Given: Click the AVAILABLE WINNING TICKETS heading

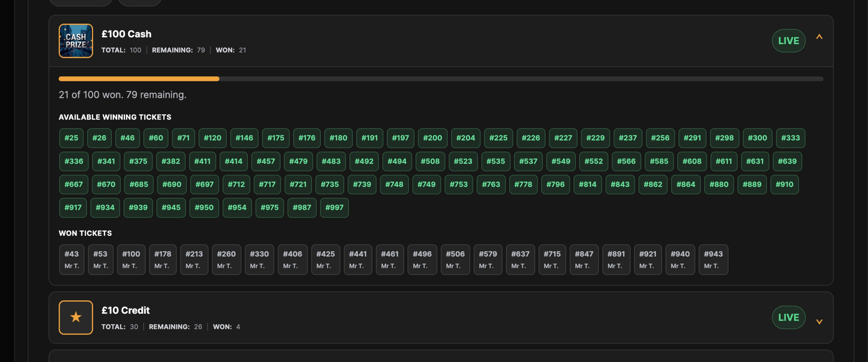Looking at the screenshot, I should pyautogui.click(x=115, y=117).
